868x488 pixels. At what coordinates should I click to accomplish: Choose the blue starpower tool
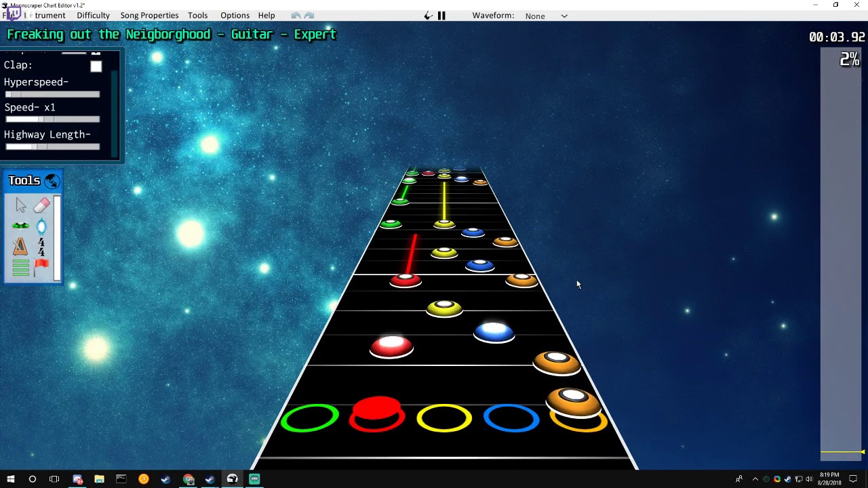(x=41, y=227)
